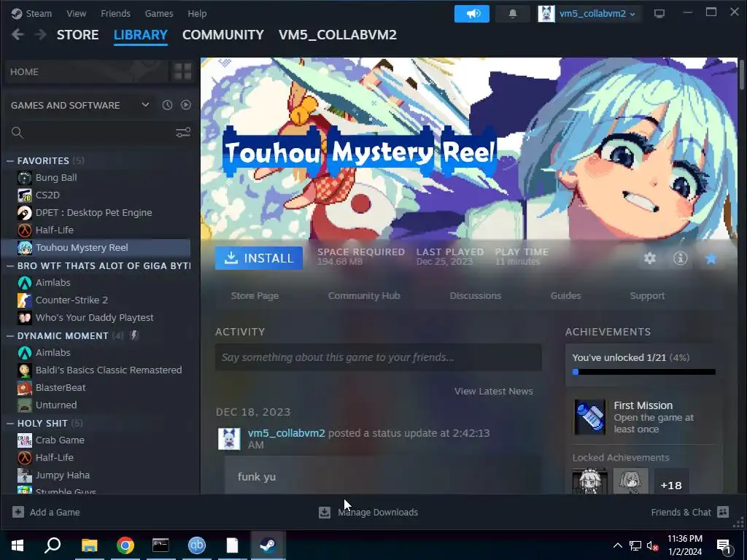Select BlasterBeat in Dynamic Moment collection
The width and height of the screenshot is (747, 560).
(x=61, y=388)
